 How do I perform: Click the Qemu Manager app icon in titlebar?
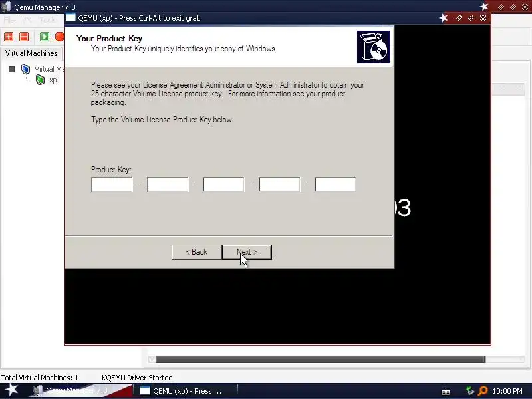pos(6,7)
